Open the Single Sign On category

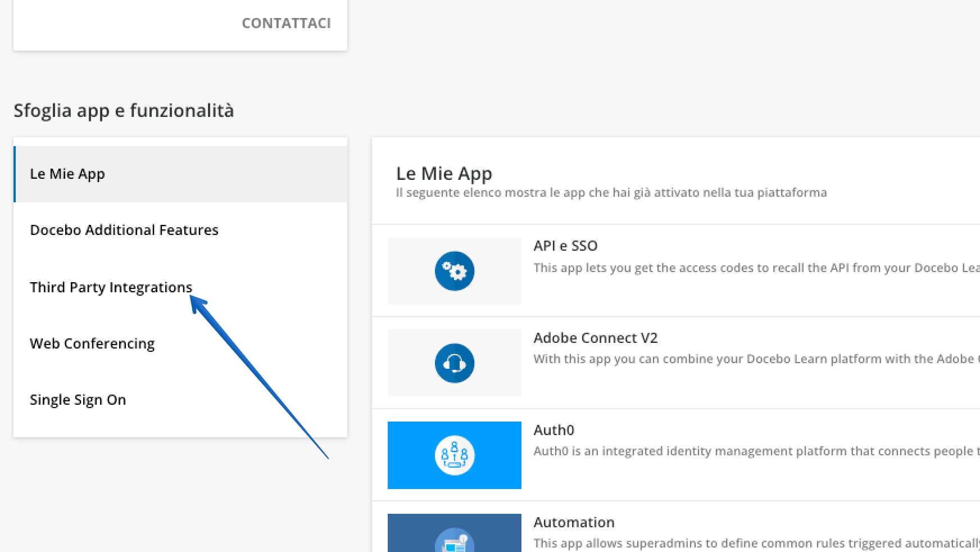(x=78, y=400)
